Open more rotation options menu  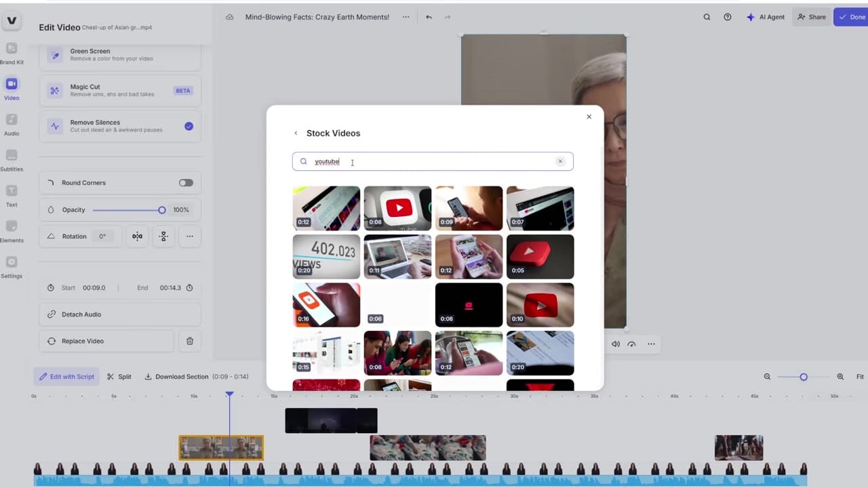[x=190, y=237]
